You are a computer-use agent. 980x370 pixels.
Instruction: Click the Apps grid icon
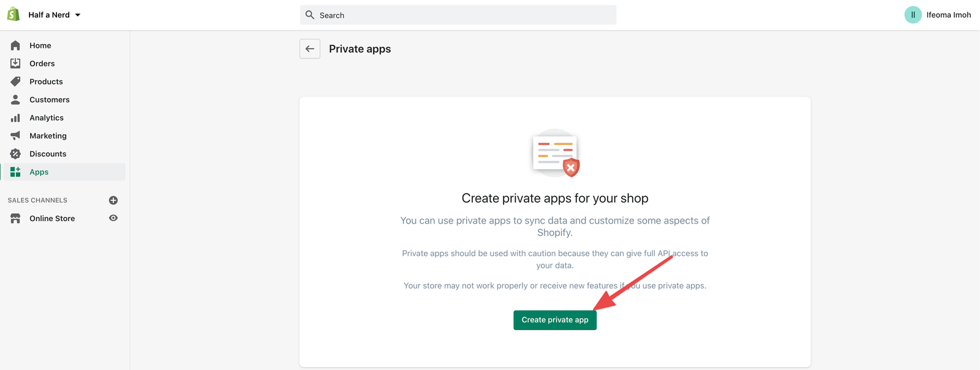pyautogui.click(x=15, y=172)
